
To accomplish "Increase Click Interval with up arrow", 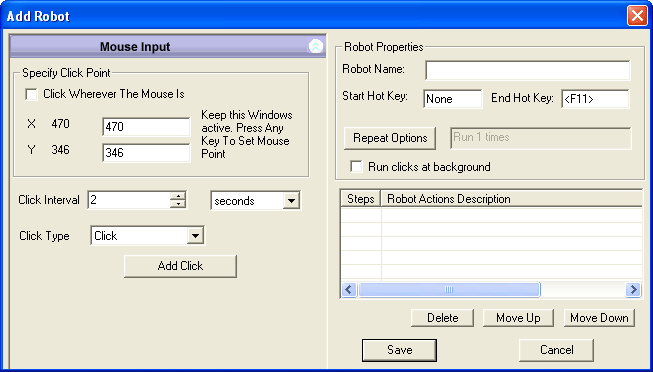I will (x=178, y=196).
